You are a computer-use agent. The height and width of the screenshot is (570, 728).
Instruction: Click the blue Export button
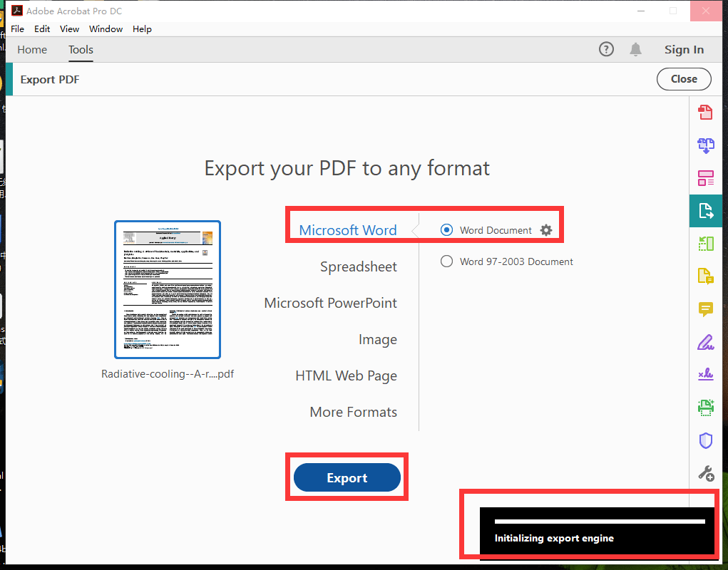pyautogui.click(x=347, y=477)
